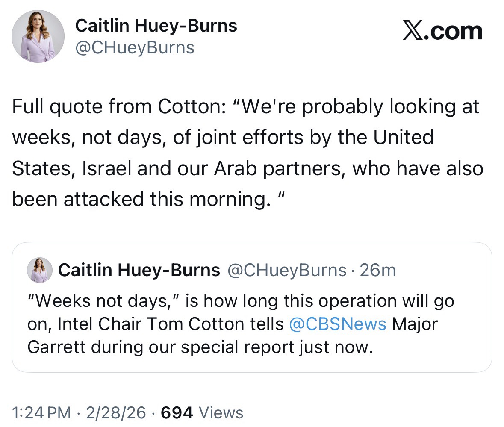Open the @CBSNews mention link
The width and height of the screenshot is (504, 427).
[338, 324]
